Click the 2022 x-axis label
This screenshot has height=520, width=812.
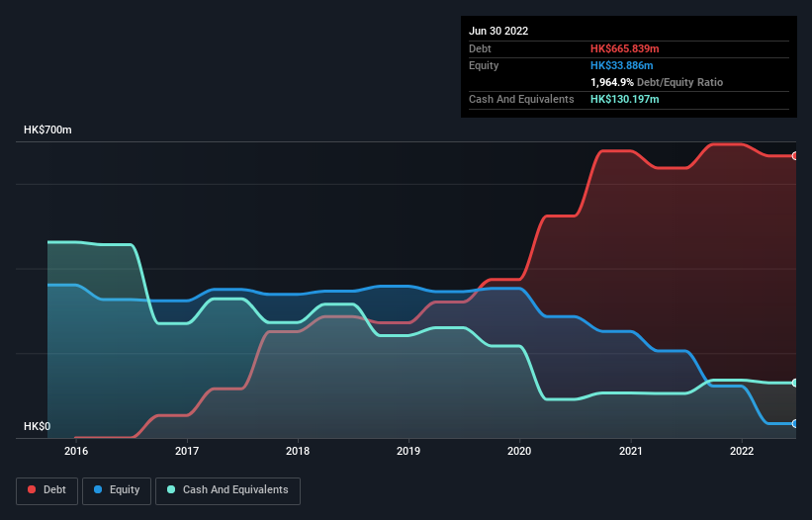click(742, 451)
